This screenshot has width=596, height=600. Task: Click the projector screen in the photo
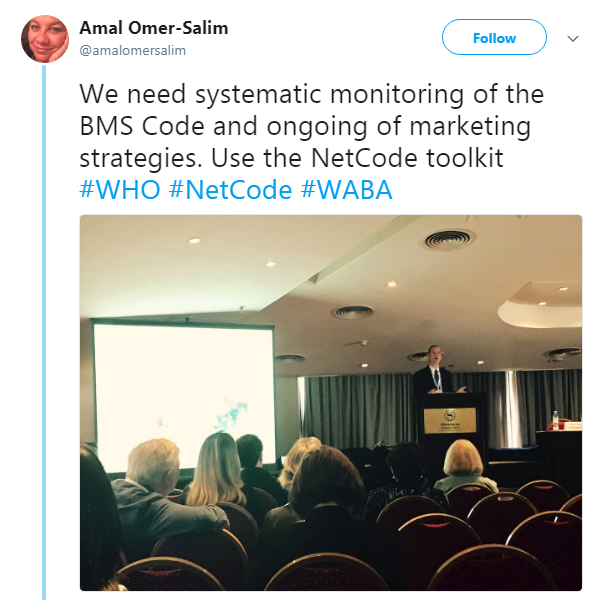point(184,391)
